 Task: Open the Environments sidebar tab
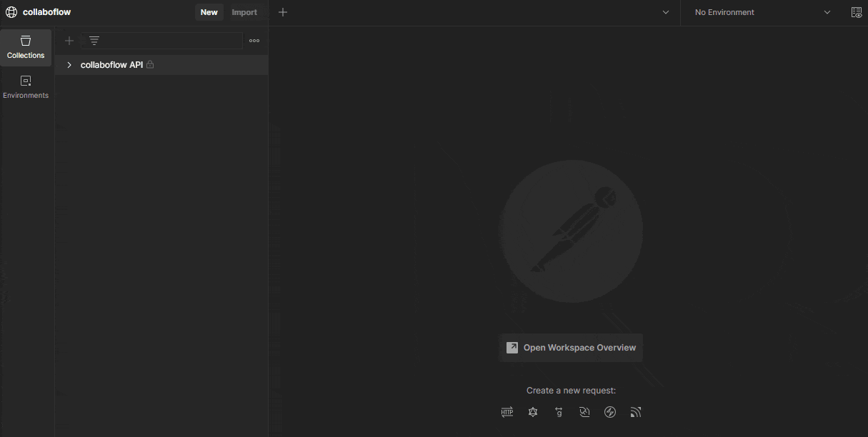(x=26, y=87)
